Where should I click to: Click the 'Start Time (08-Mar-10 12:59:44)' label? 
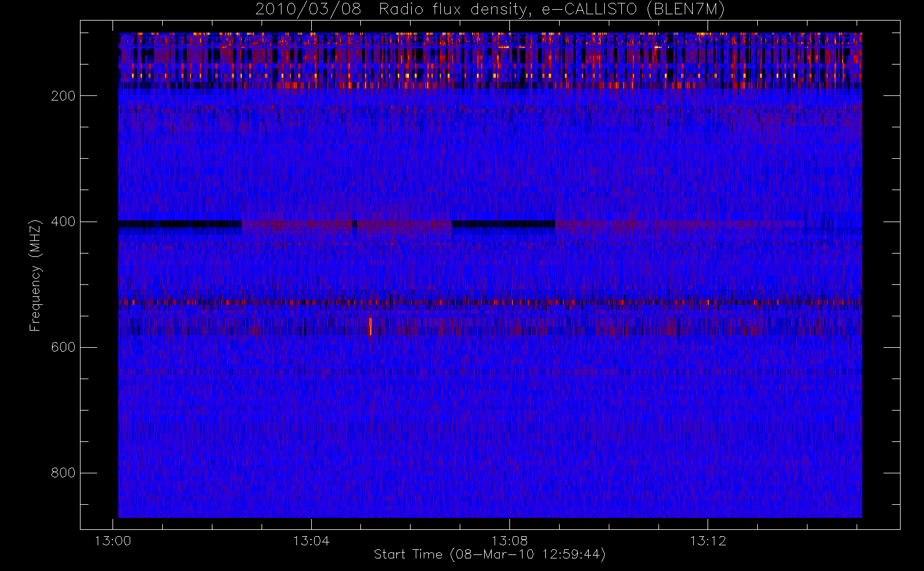[489, 554]
